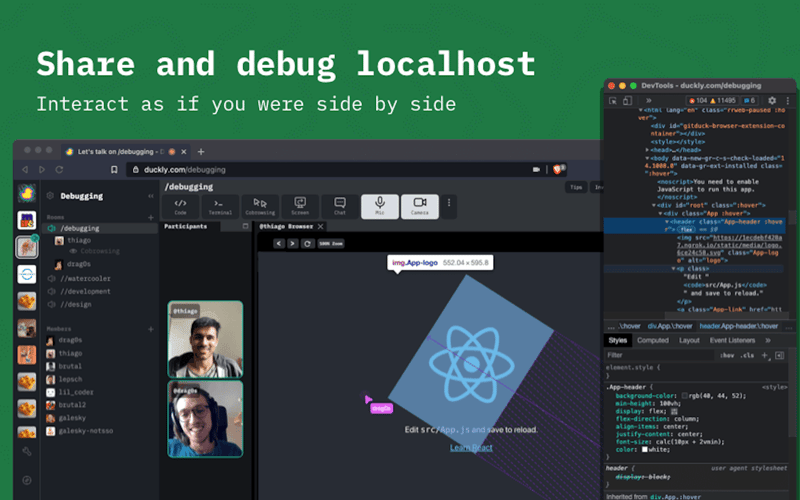Open a new browser tab with plus
The image size is (800, 500).
[201, 152]
